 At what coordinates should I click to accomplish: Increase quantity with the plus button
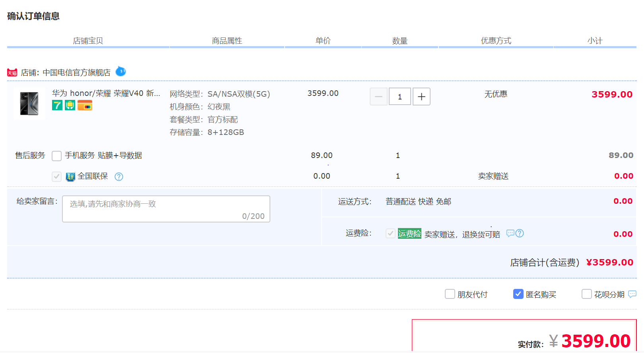pos(421,97)
